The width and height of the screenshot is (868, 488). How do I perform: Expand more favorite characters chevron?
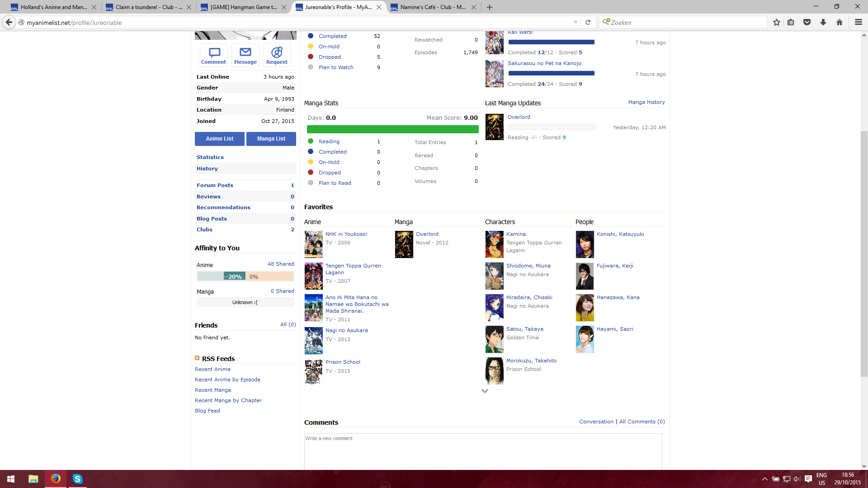coord(485,391)
